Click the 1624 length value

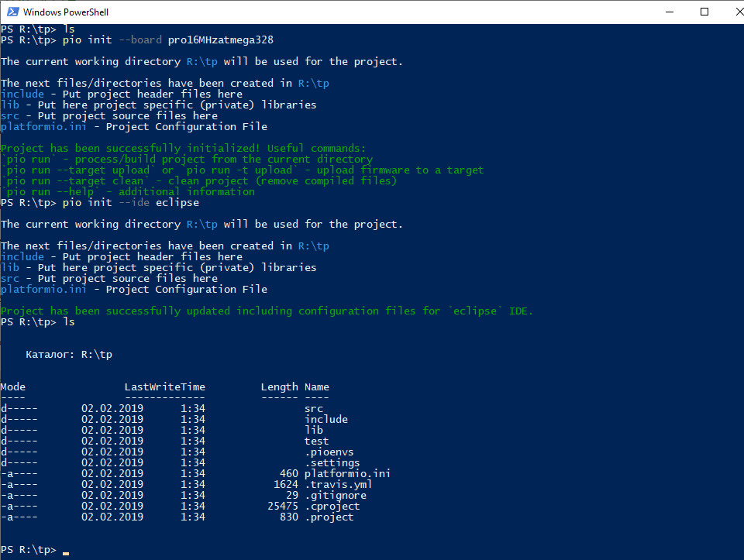coord(286,485)
